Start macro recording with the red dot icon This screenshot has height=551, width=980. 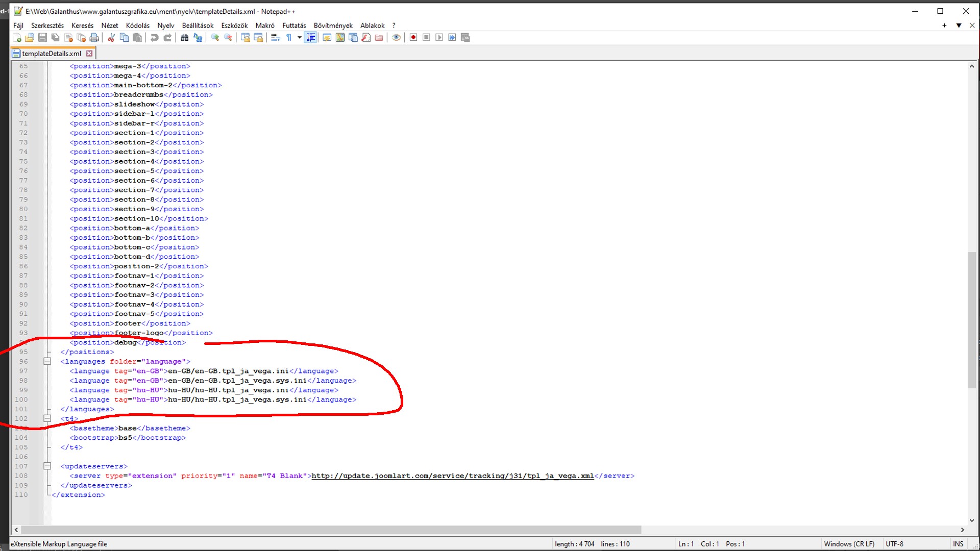[x=413, y=37]
